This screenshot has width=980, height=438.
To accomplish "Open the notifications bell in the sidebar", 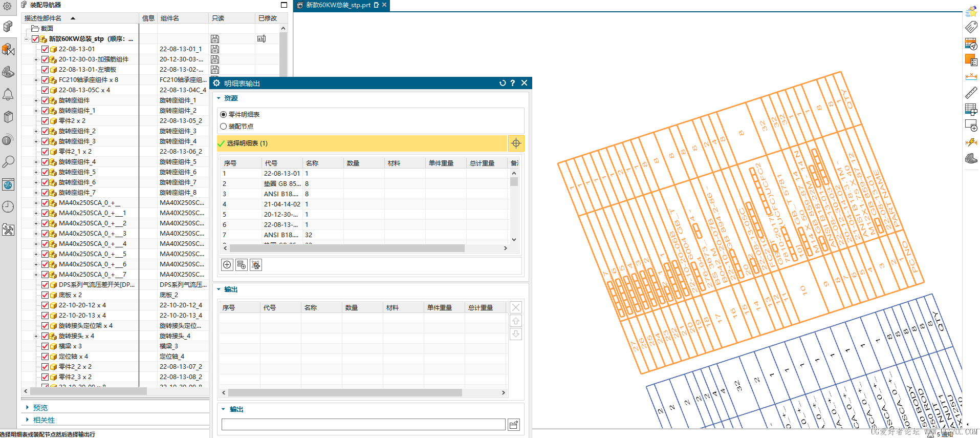I will coord(8,94).
